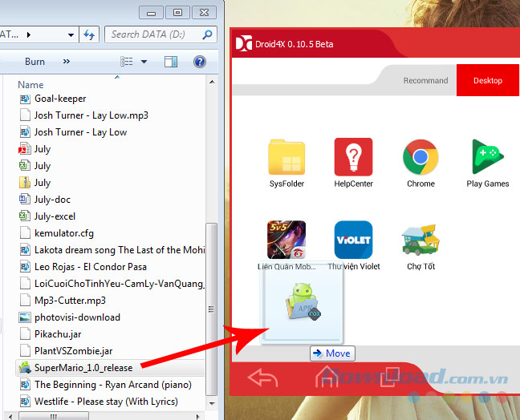The width and height of the screenshot is (520, 420).
Task: Open the Thư viện Violet app
Action: pos(353,240)
